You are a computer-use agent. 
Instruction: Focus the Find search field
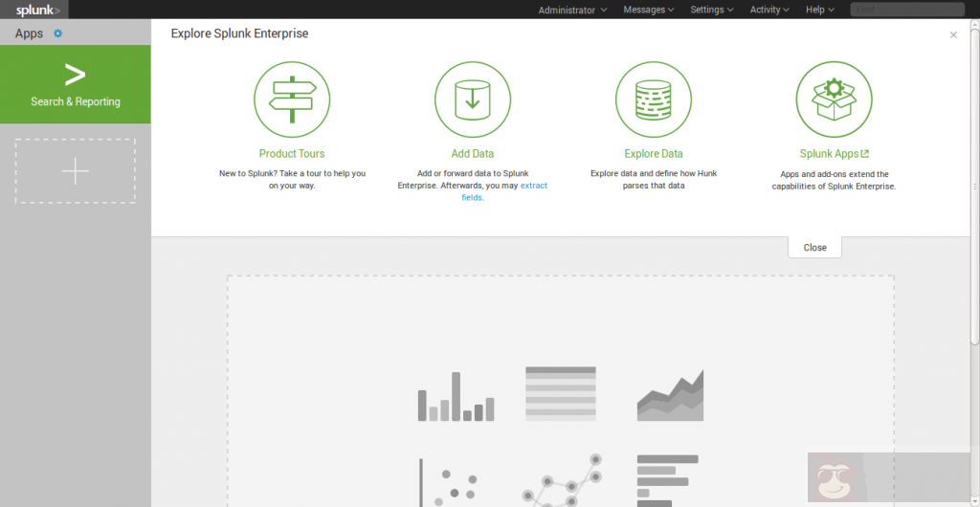click(907, 10)
